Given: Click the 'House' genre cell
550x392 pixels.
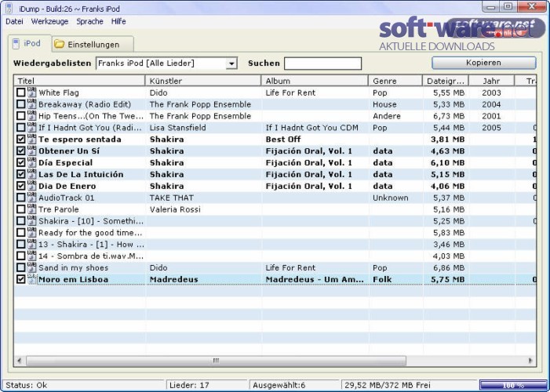Looking at the screenshot, I should coord(384,104).
